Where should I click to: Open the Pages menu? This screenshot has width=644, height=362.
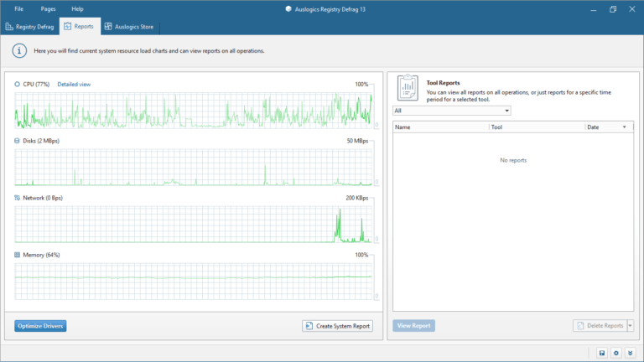coord(48,8)
